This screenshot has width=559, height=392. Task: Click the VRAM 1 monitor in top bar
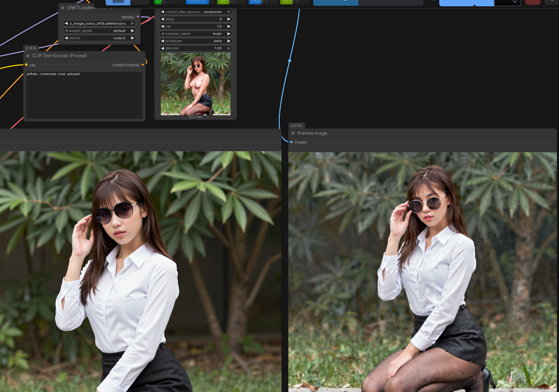click(x=263, y=2)
